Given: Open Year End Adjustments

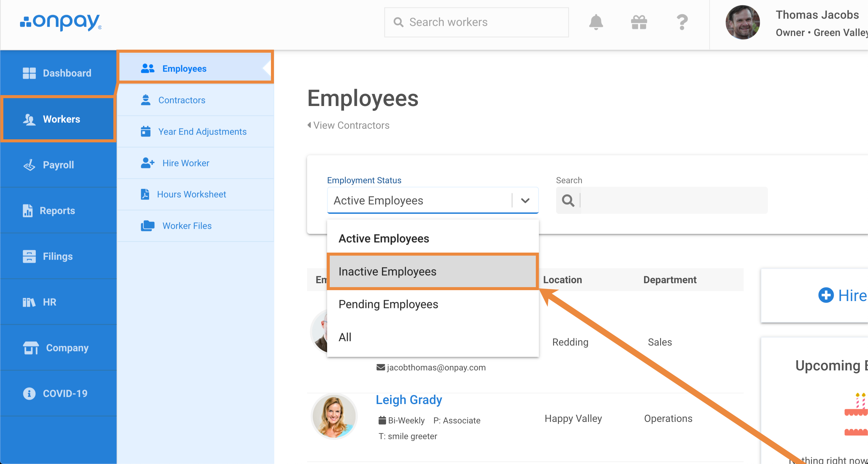Looking at the screenshot, I should coord(195,131).
